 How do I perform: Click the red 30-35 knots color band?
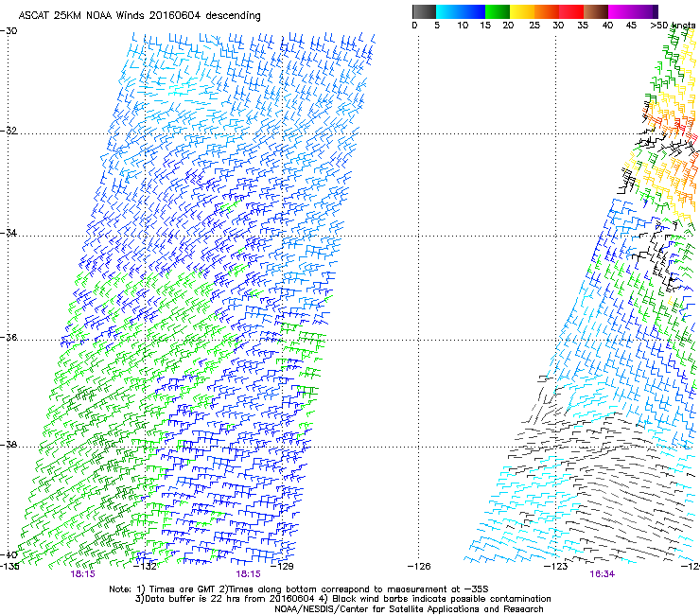571,11
